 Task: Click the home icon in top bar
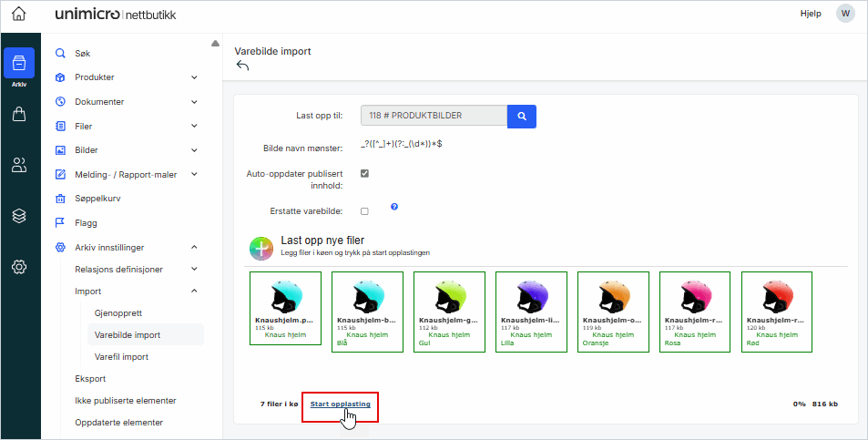[x=19, y=14]
